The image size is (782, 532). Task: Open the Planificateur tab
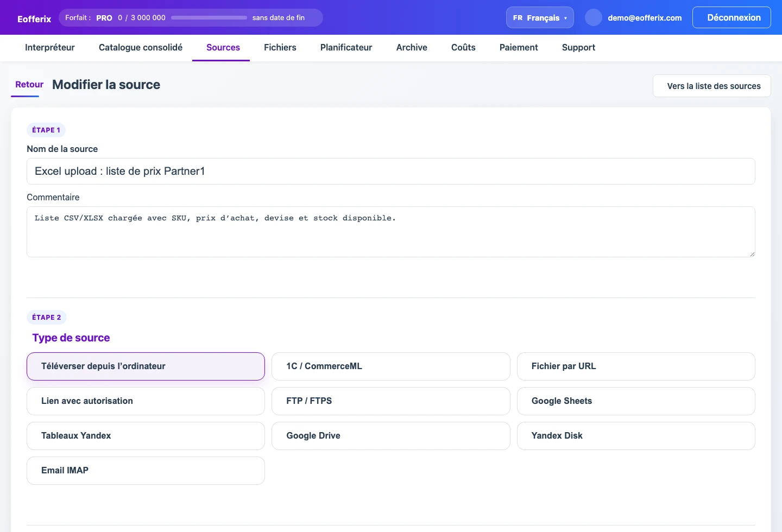(346, 47)
